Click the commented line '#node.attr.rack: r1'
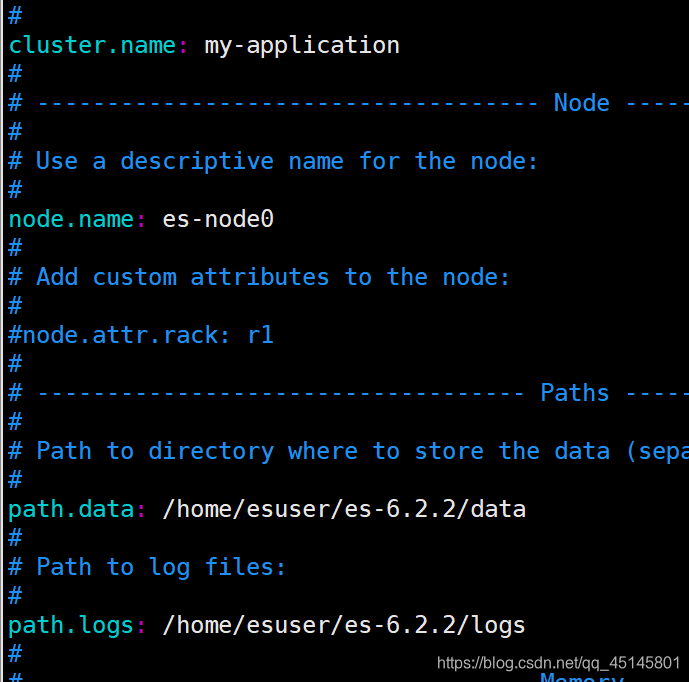 pyautogui.click(x=141, y=335)
